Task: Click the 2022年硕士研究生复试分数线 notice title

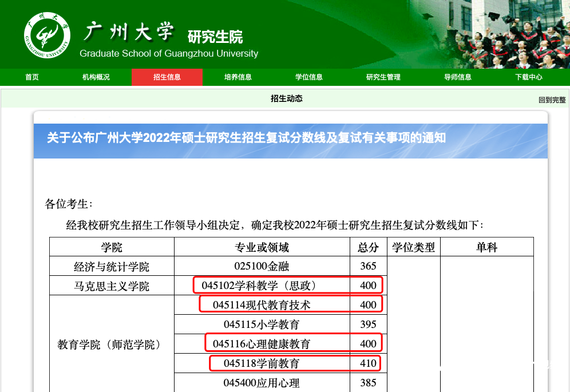Action: 247,138
